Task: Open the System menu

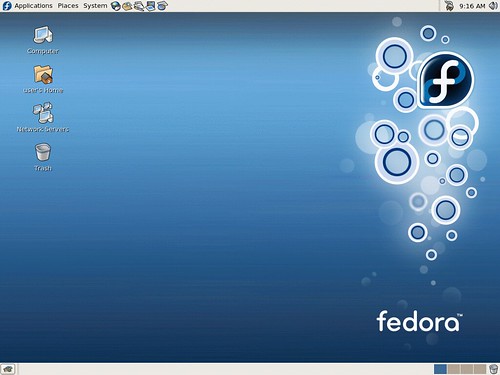Action: pos(95,6)
